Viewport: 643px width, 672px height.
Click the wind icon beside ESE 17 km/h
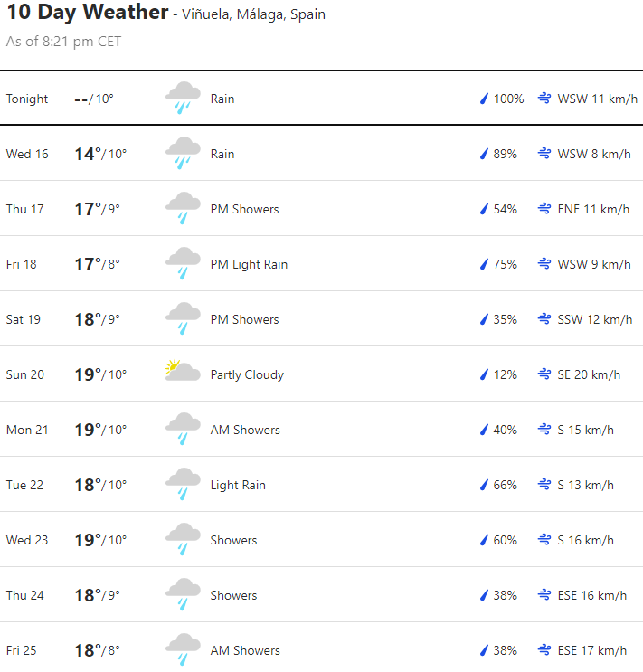point(544,650)
